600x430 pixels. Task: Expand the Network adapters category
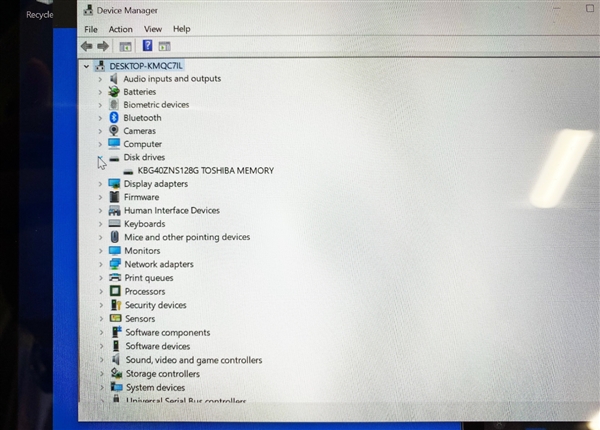101,264
